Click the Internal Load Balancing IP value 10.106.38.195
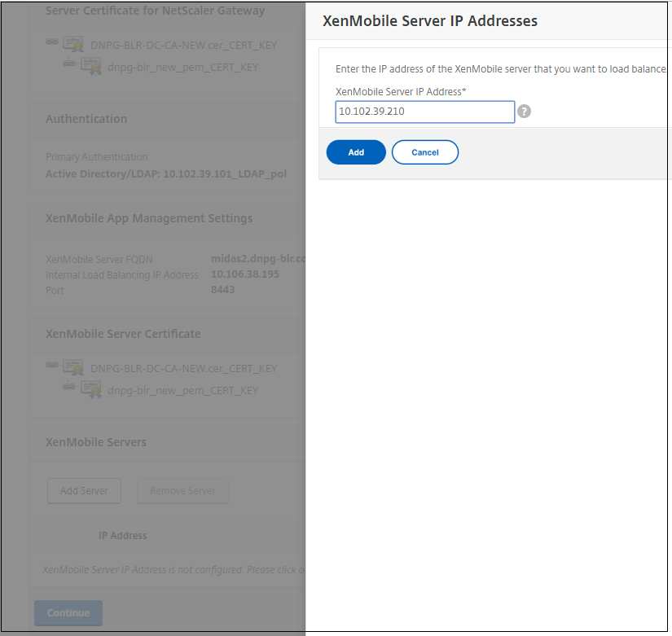Screen dimensions: 672x636 tap(244, 274)
